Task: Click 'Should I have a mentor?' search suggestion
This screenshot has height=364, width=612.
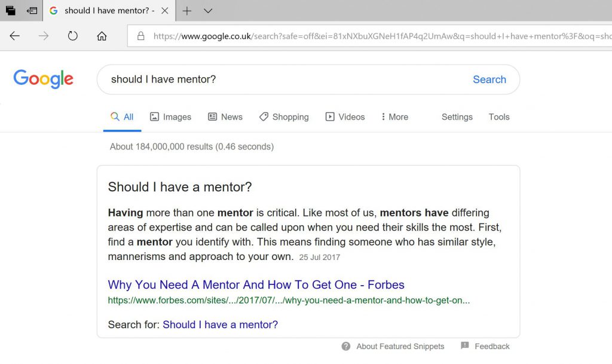Action: [x=220, y=325]
